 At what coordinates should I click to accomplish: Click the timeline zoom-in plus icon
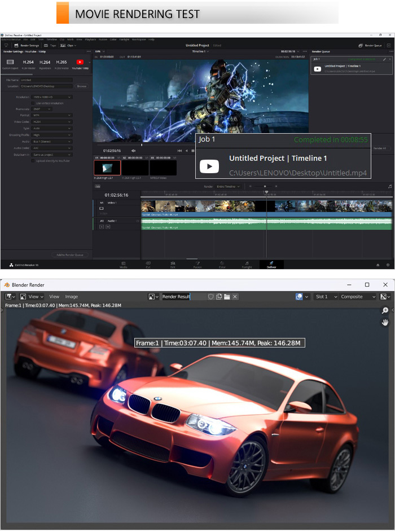(276, 186)
